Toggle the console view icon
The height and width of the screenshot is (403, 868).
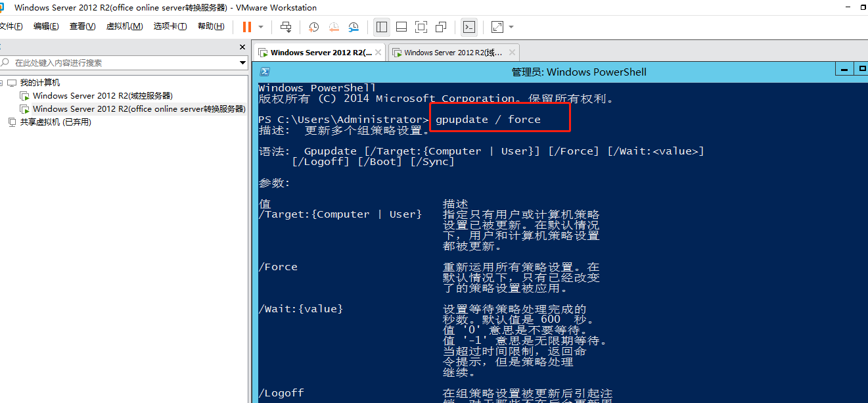(x=469, y=27)
